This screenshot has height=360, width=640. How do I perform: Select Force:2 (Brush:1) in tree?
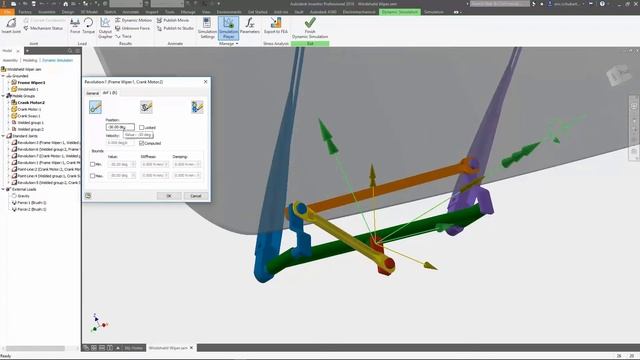tap(29, 209)
